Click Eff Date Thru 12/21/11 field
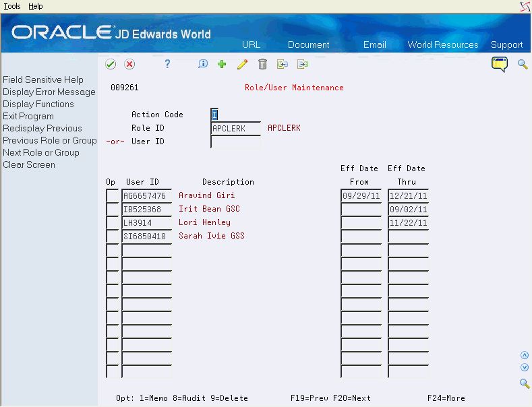 coord(409,195)
